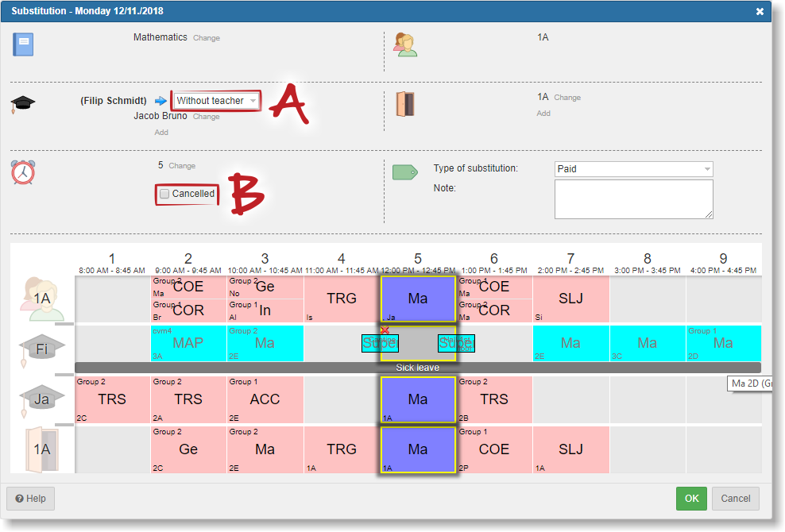
Task: Select the Ja teacher row icon
Action: point(42,399)
